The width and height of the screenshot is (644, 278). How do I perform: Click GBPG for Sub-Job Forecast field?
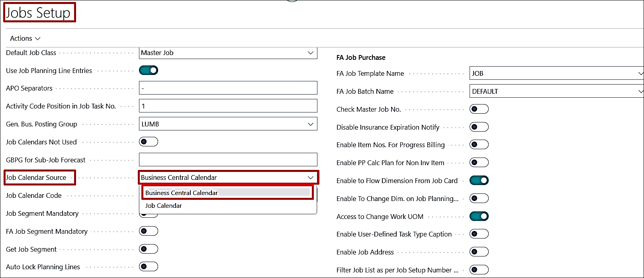228,160
